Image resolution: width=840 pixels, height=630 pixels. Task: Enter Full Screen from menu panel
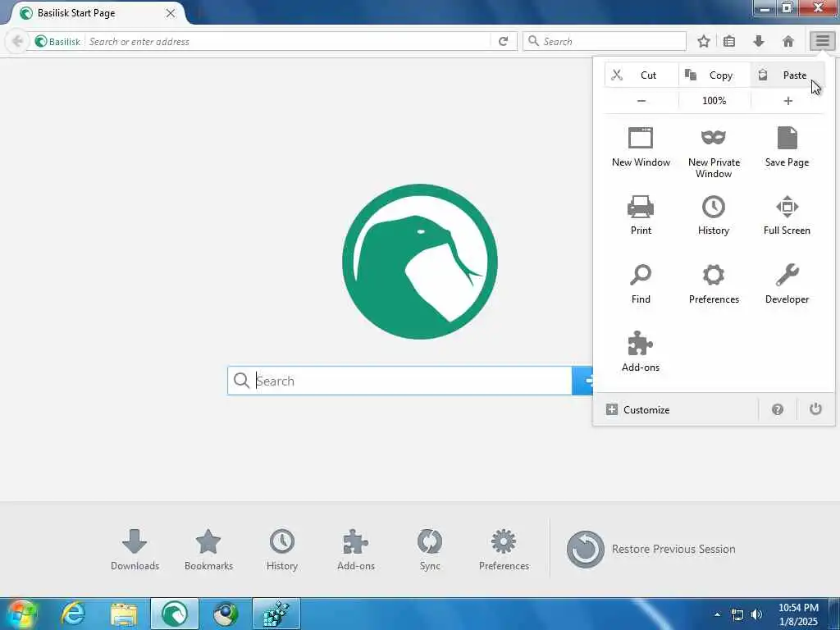click(787, 216)
